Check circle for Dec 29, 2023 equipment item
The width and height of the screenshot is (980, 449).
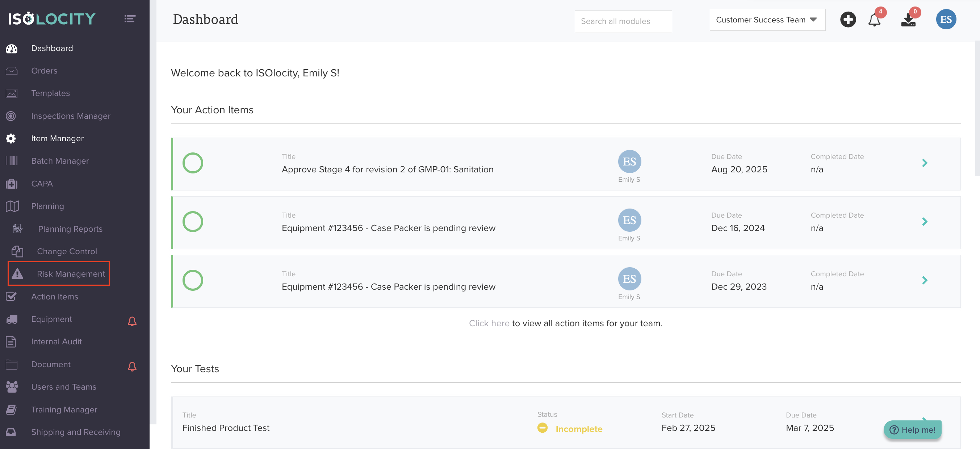(x=193, y=280)
